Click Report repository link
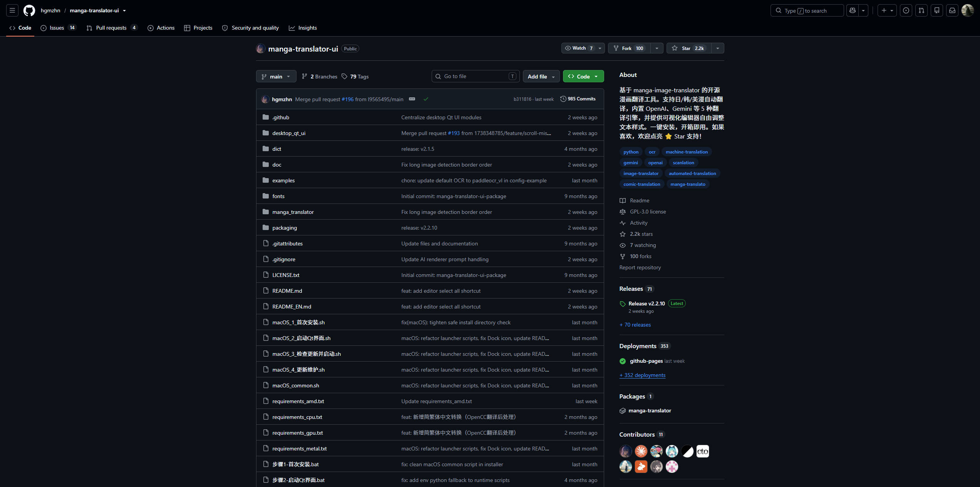The width and height of the screenshot is (980, 487). click(x=640, y=267)
